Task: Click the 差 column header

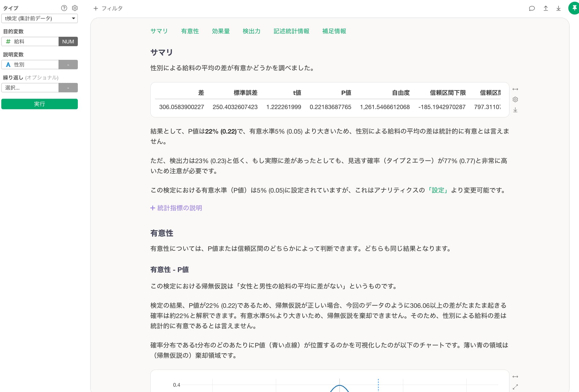Action: 201,93
